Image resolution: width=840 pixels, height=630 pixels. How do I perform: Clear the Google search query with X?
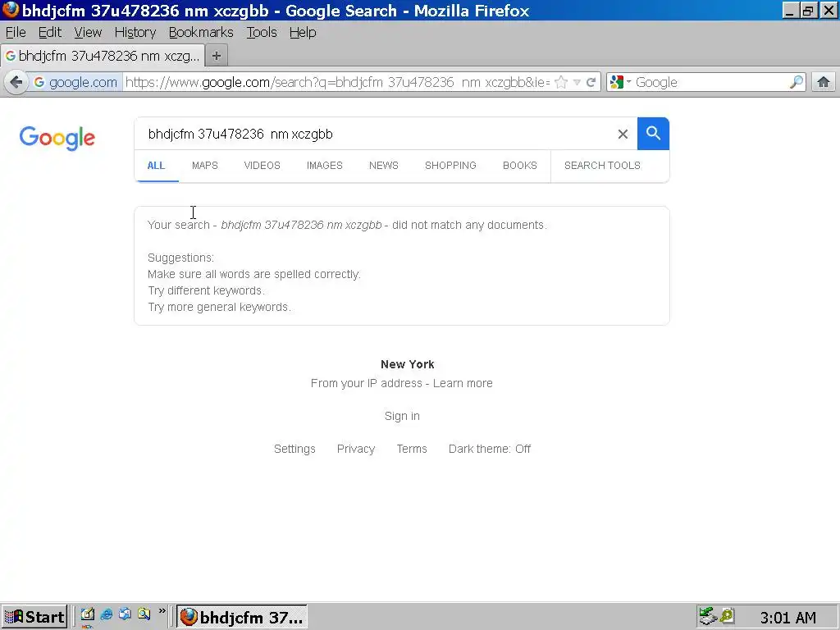(623, 134)
